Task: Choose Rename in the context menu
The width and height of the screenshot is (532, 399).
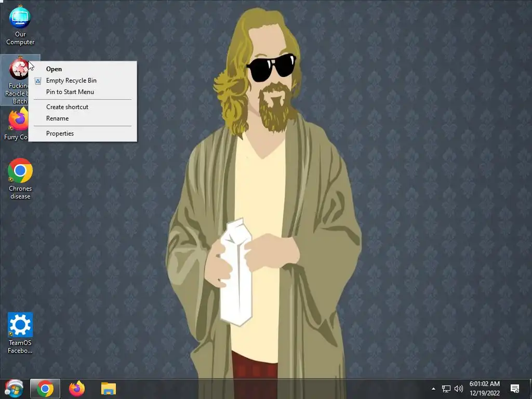Action: [83, 118]
